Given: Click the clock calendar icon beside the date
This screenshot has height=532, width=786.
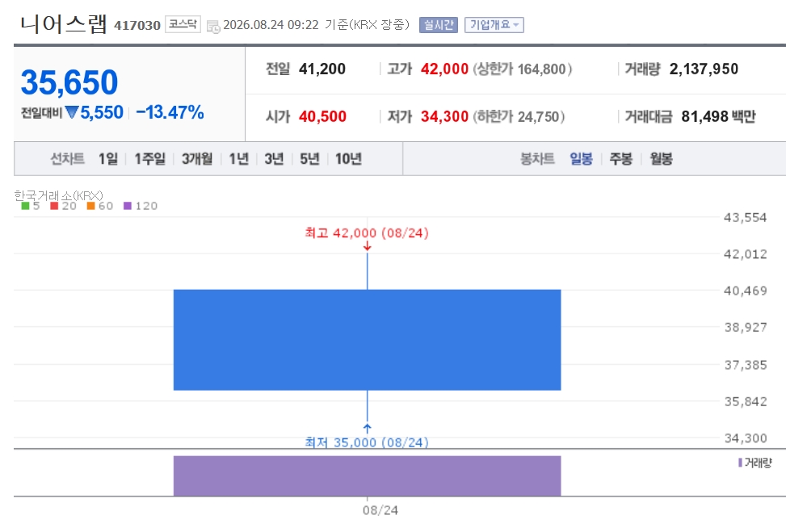Looking at the screenshot, I should point(213,26).
